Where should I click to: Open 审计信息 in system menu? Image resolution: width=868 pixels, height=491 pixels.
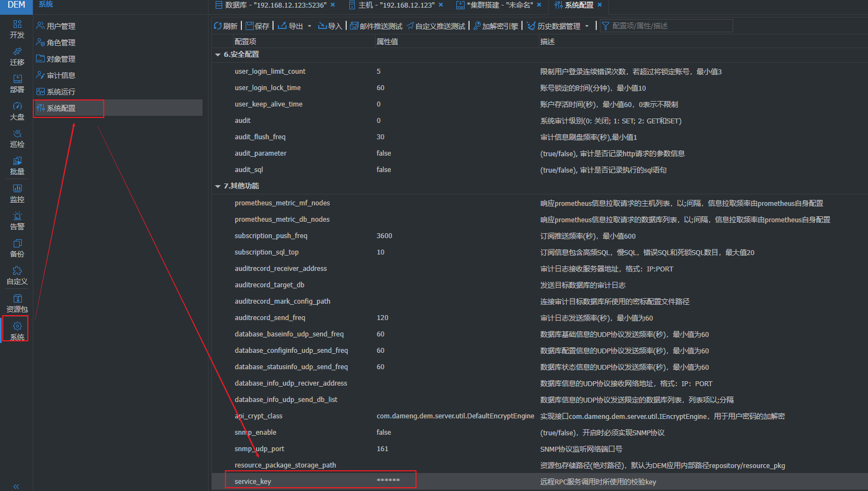click(x=56, y=75)
